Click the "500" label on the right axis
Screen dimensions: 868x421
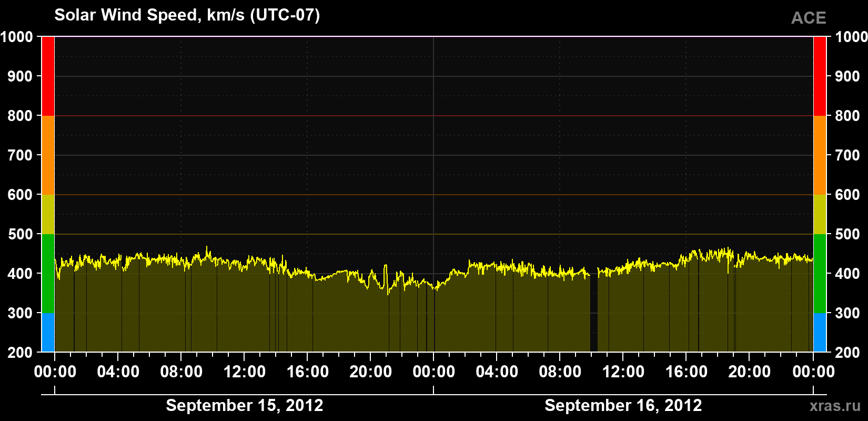pos(847,234)
